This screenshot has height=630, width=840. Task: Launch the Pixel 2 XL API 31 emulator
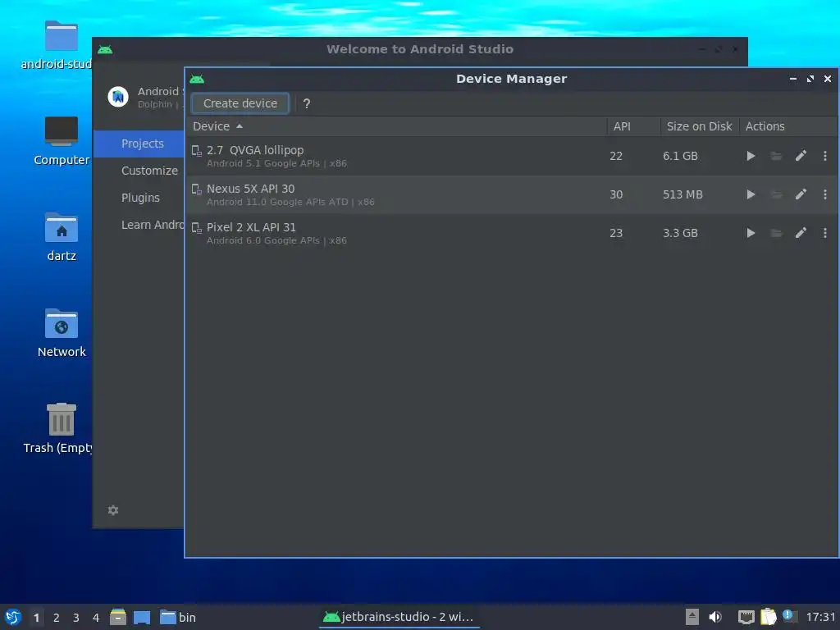[751, 233]
